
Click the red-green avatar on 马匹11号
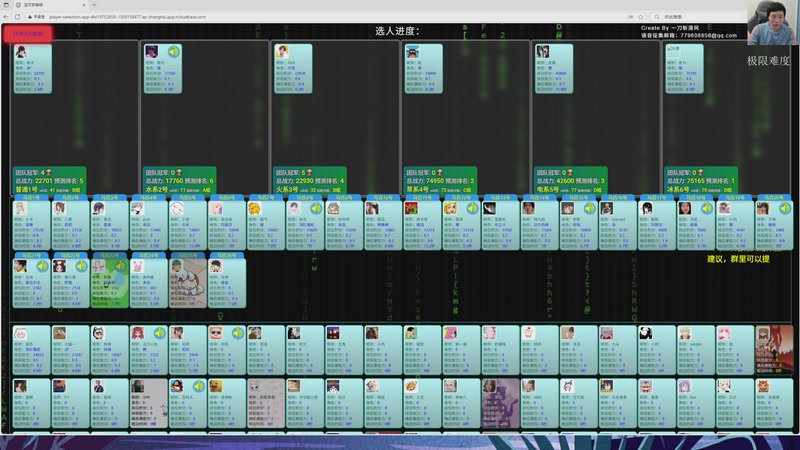point(411,208)
